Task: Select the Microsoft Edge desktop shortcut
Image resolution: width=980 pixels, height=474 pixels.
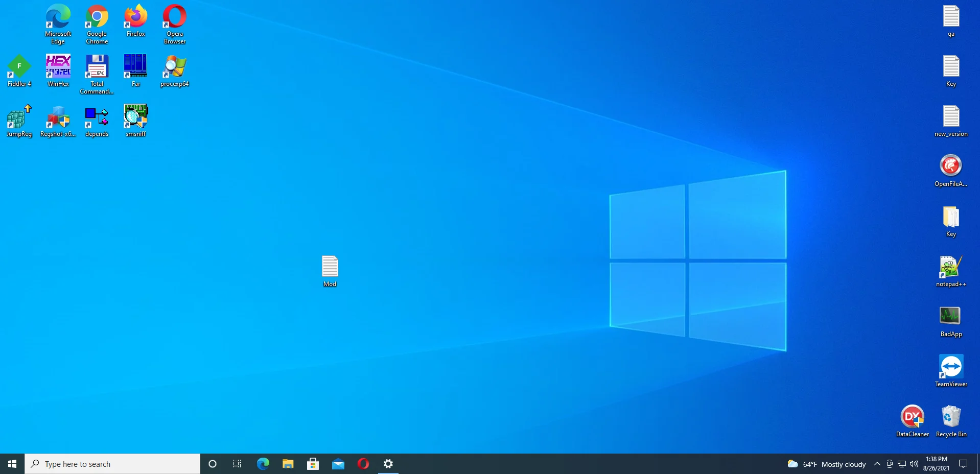Action: pyautogui.click(x=58, y=24)
